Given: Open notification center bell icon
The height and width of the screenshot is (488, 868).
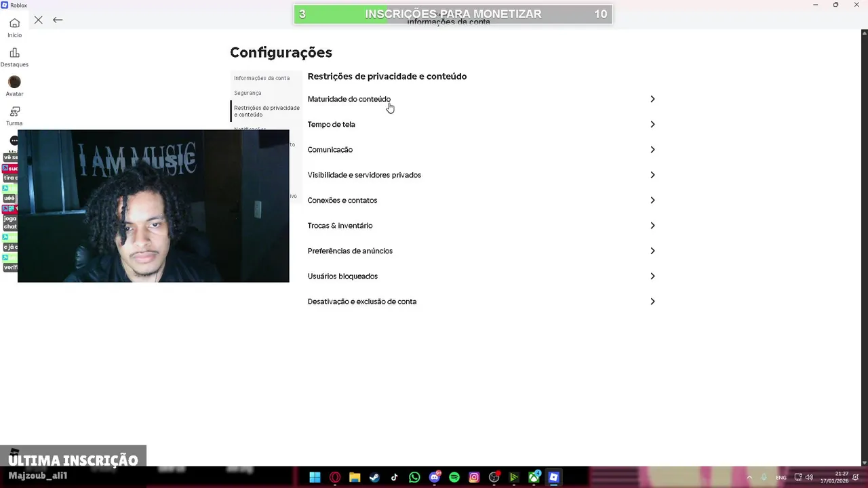Looking at the screenshot, I should point(857,477).
